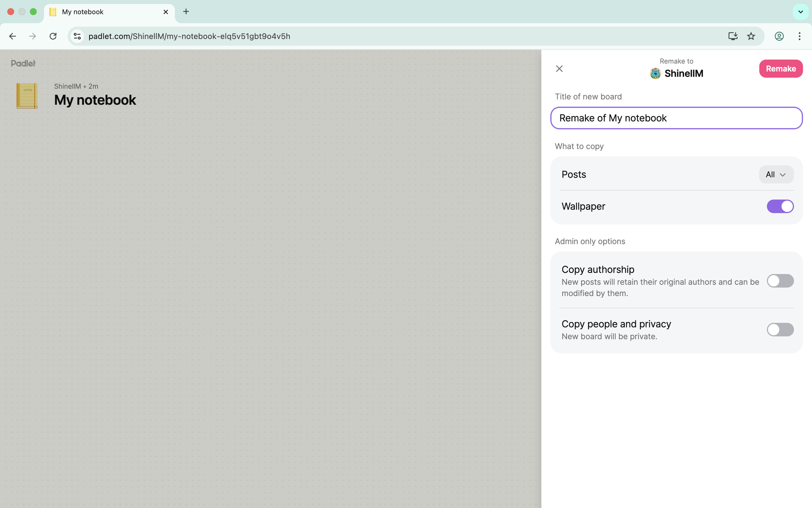Bookmark this page with star icon
This screenshot has width=812, height=508.
(751, 36)
